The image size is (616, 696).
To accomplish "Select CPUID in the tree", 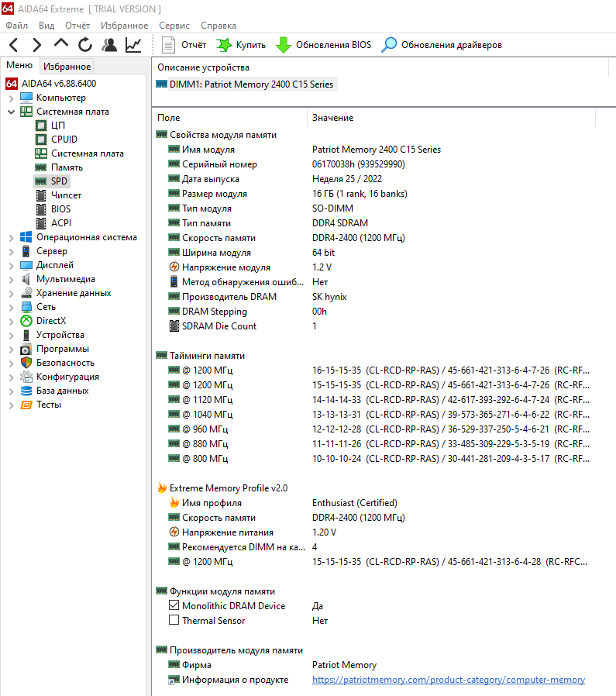I will pos(64,140).
